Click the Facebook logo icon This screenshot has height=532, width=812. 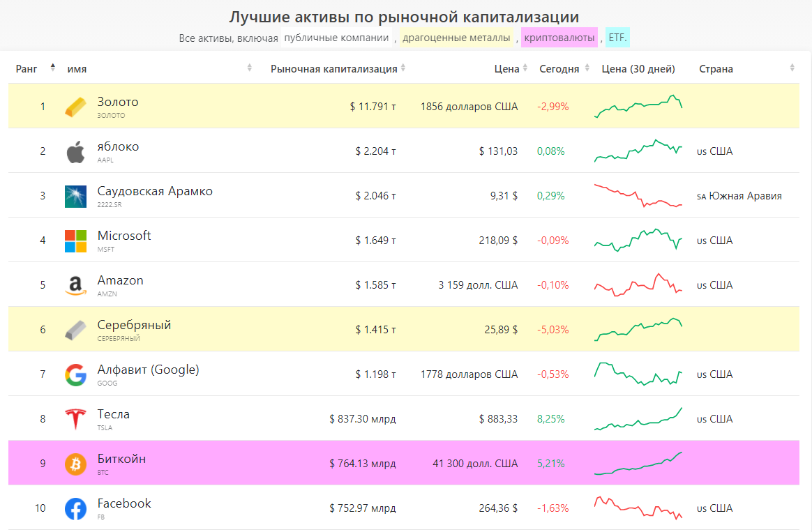tap(75, 509)
